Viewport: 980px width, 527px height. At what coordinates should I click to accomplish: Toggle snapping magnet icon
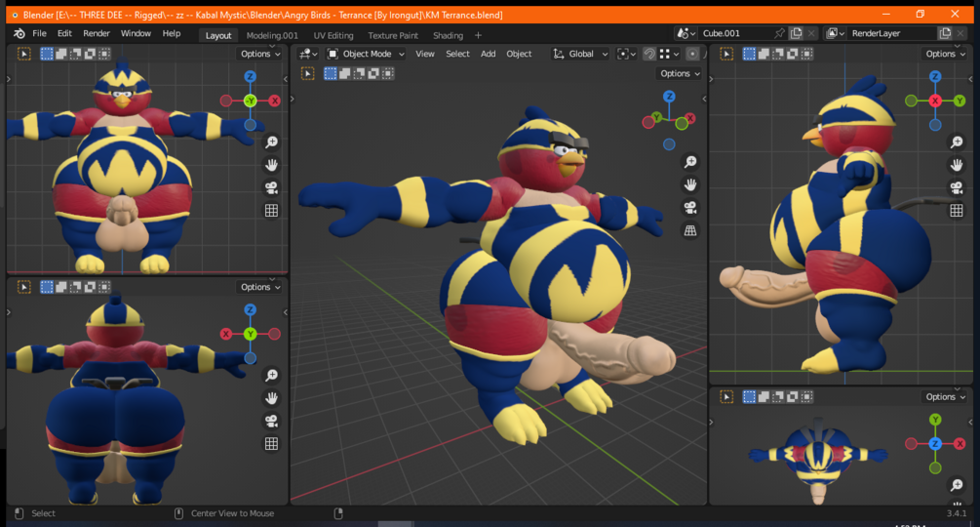coord(649,54)
